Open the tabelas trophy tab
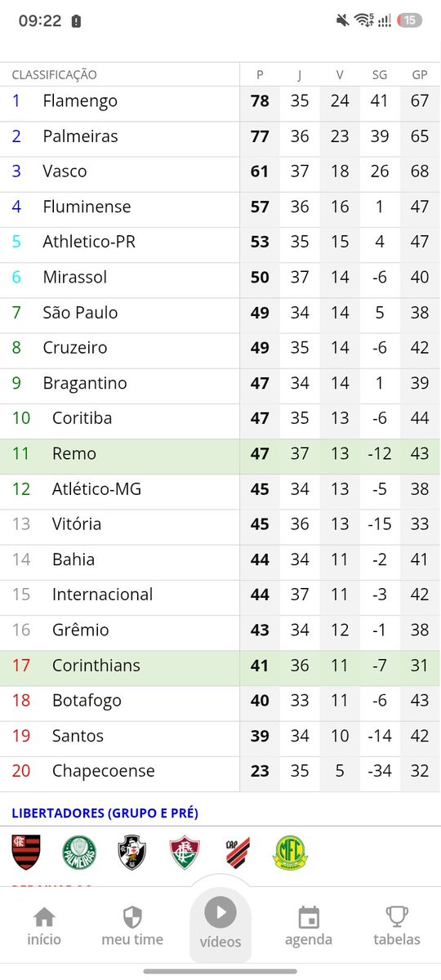The image size is (441, 980). pyautogui.click(x=397, y=927)
